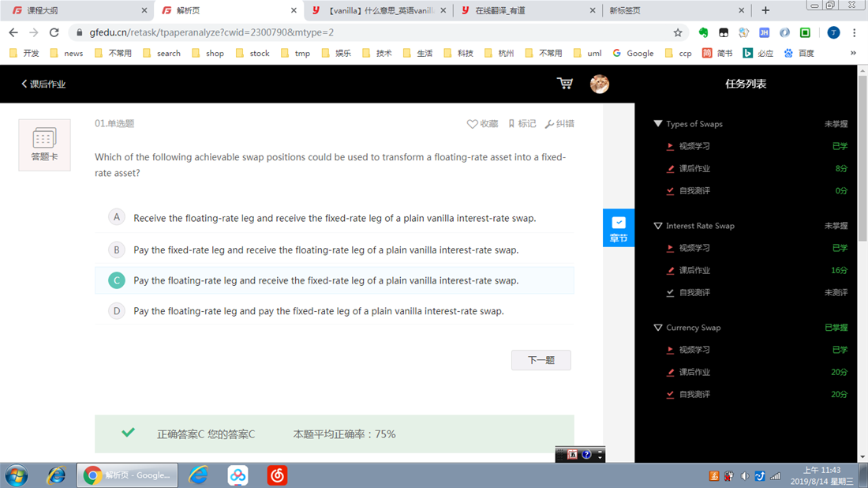The image size is (868, 488).
Task: Switch to the 课程大纲 browser tab
Action: tap(77, 10)
